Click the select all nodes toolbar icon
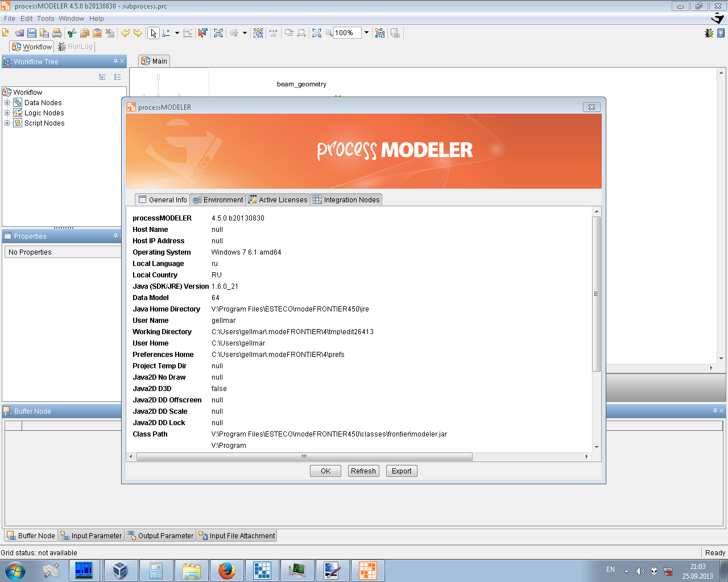 258,33
